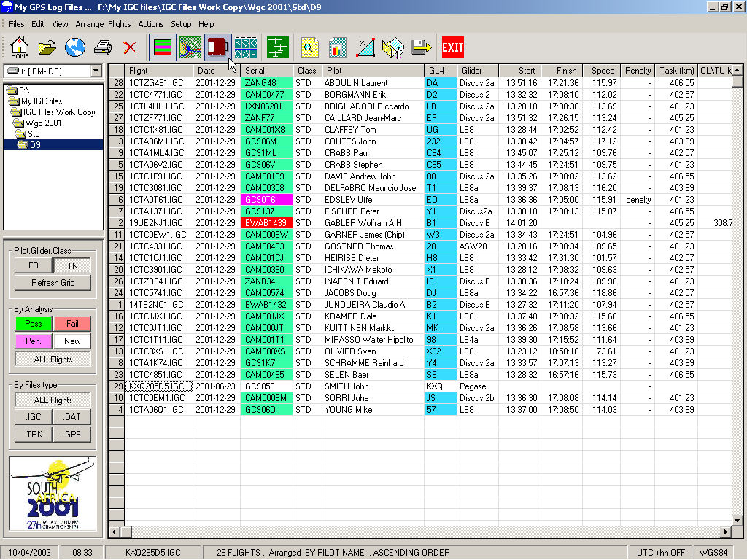
Task: Click the printer icon
Action: (x=103, y=48)
